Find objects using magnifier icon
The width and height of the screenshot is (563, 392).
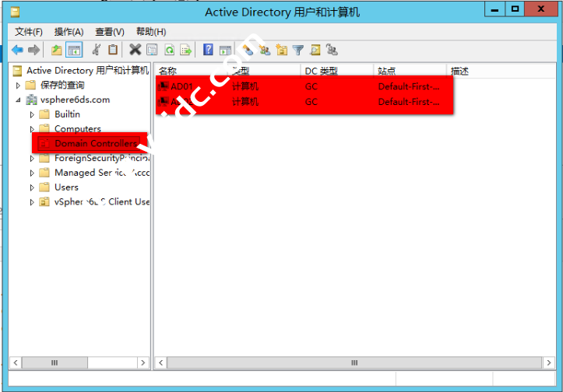(x=315, y=50)
